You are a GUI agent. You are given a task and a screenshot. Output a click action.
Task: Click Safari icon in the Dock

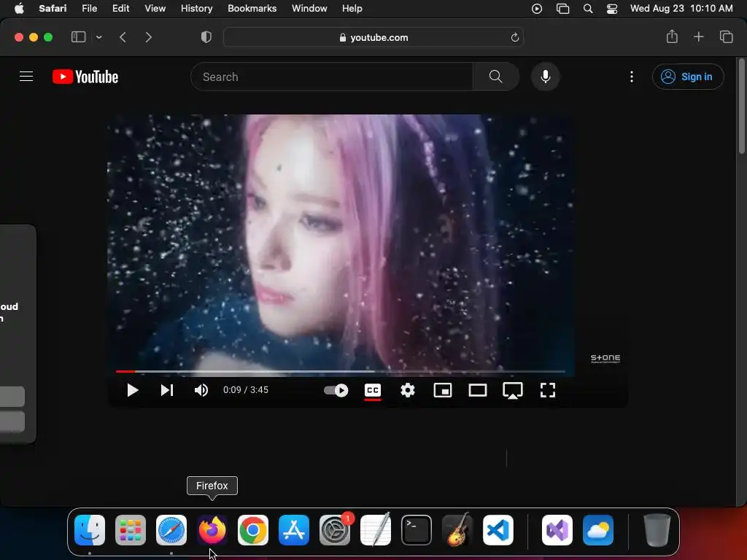click(x=171, y=530)
